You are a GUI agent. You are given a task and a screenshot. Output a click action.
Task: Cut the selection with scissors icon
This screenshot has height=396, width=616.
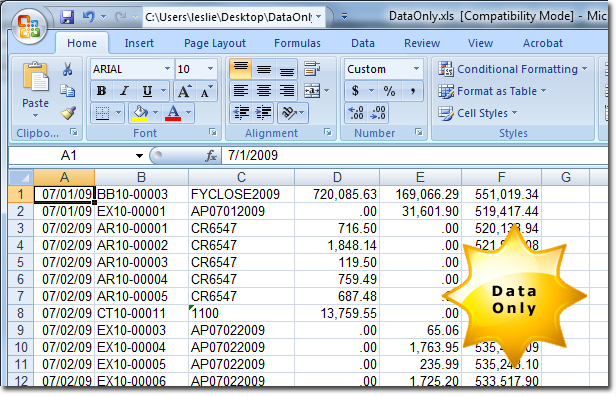coord(68,69)
